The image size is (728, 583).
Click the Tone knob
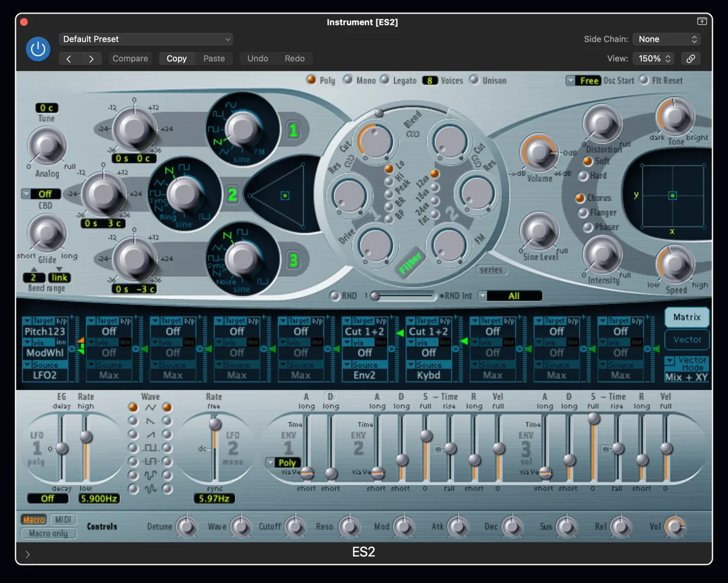tap(675, 116)
